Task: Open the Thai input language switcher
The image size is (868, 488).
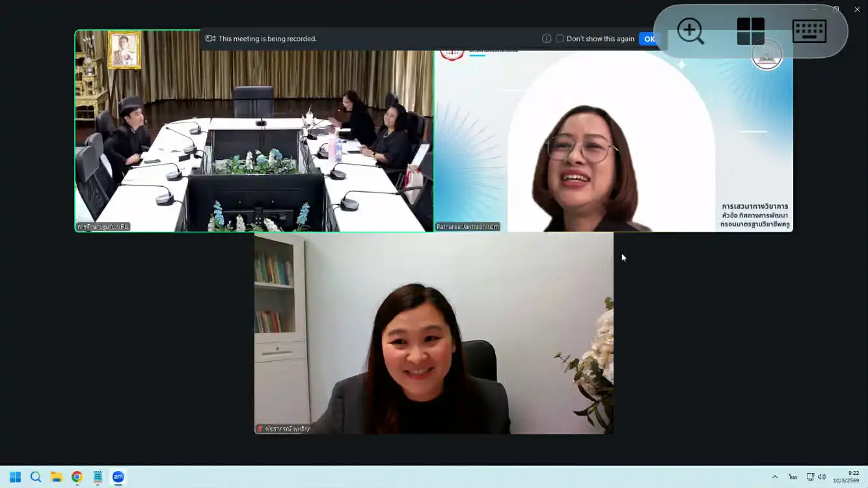Action: (793, 477)
